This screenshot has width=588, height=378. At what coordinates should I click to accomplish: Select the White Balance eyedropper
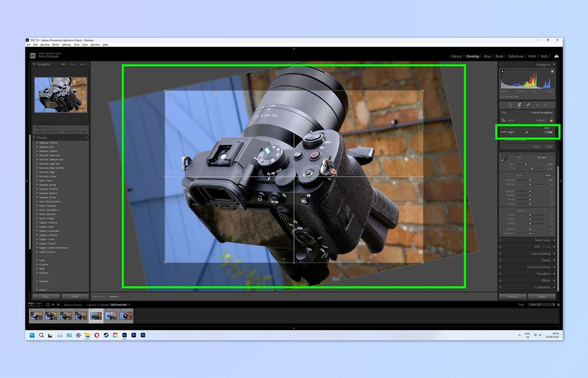(505, 158)
